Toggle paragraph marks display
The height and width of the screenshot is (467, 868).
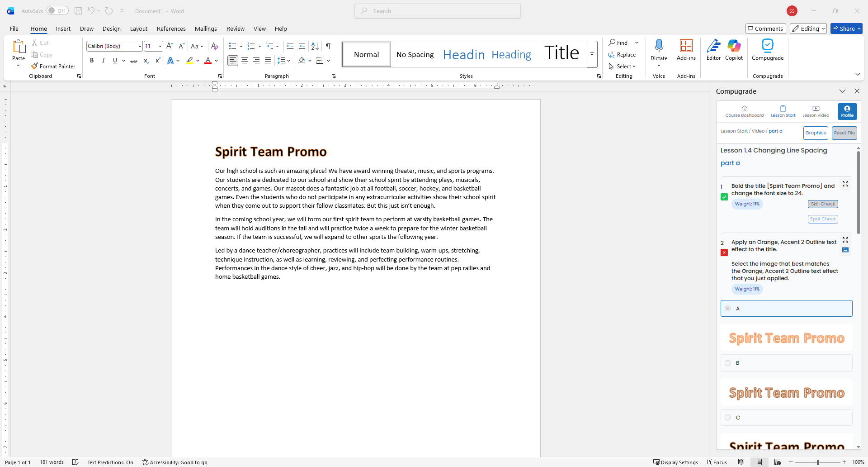pyautogui.click(x=328, y=46)
